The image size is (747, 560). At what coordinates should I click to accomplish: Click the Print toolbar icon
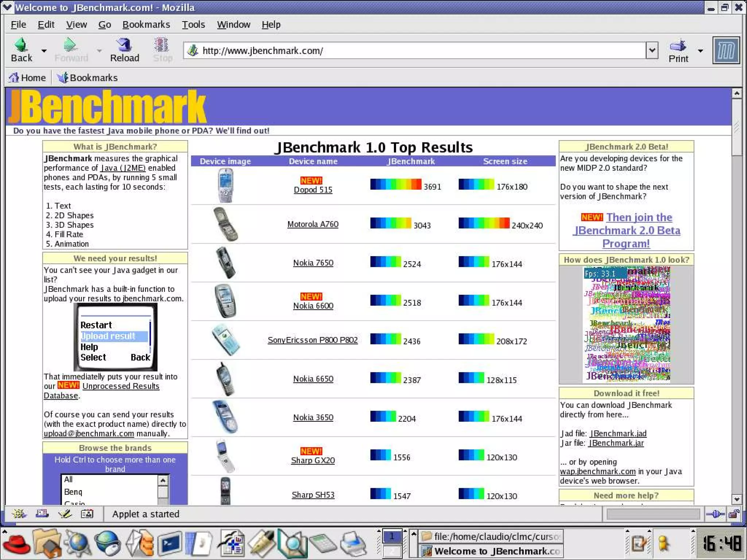[678, 46]
